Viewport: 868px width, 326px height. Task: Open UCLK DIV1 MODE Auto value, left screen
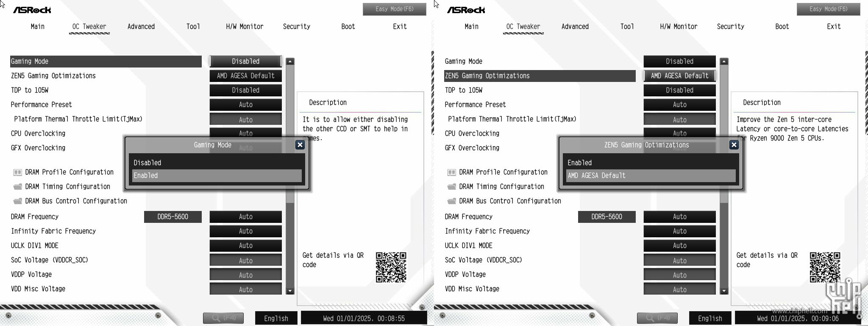pyautogui.click(x=246, y=246)
